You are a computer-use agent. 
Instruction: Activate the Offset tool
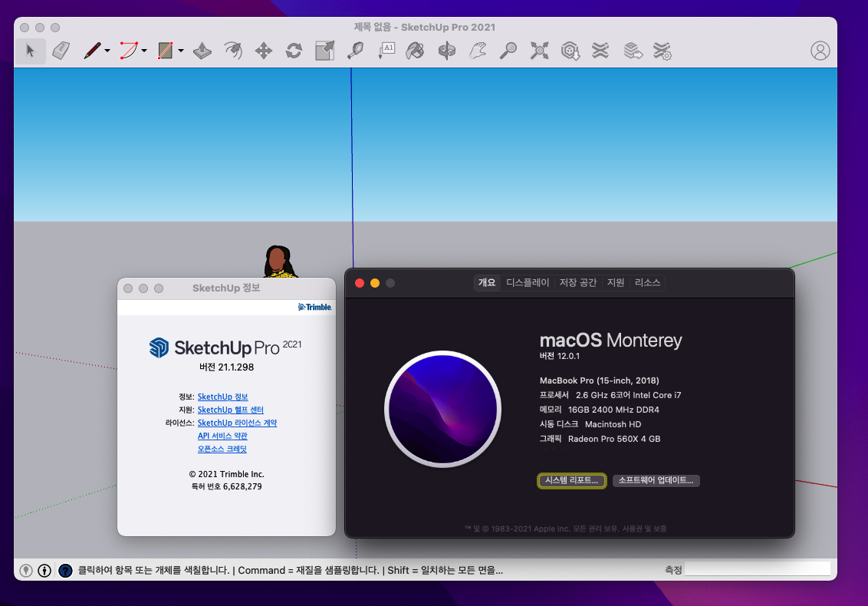(x=233, y=51)
